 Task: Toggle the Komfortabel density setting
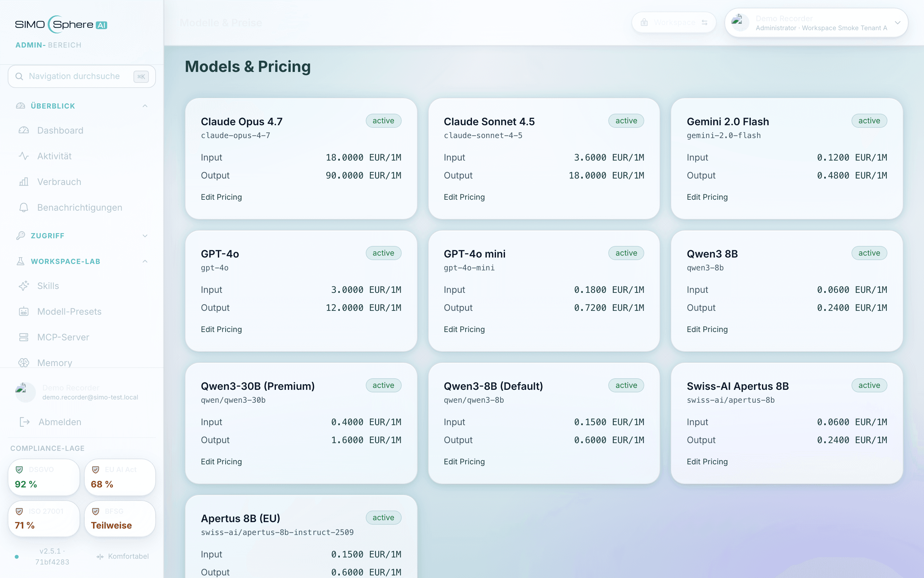[x=123, y=556]
